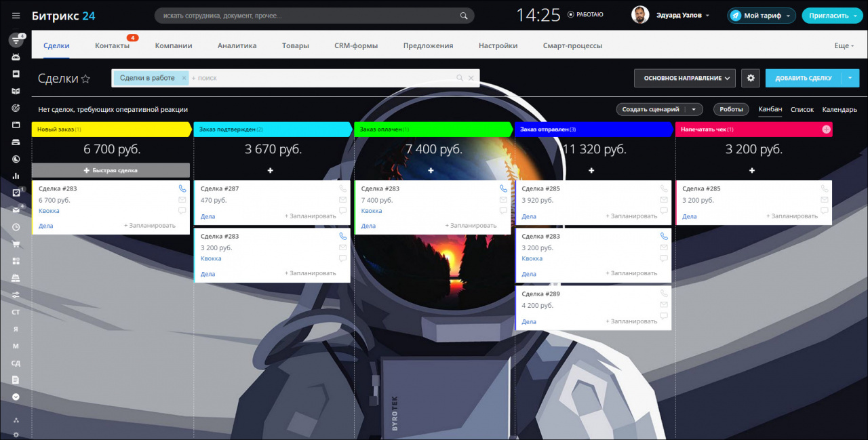Viewport: 868px width, 440px height.
Task: Phone icon on 7 400 руб. deal card
Action: (503, 188)
